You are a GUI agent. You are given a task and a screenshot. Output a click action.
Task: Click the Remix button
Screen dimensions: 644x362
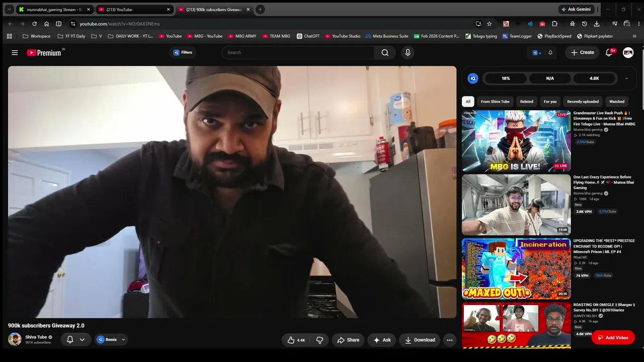(x=107, y=340)
